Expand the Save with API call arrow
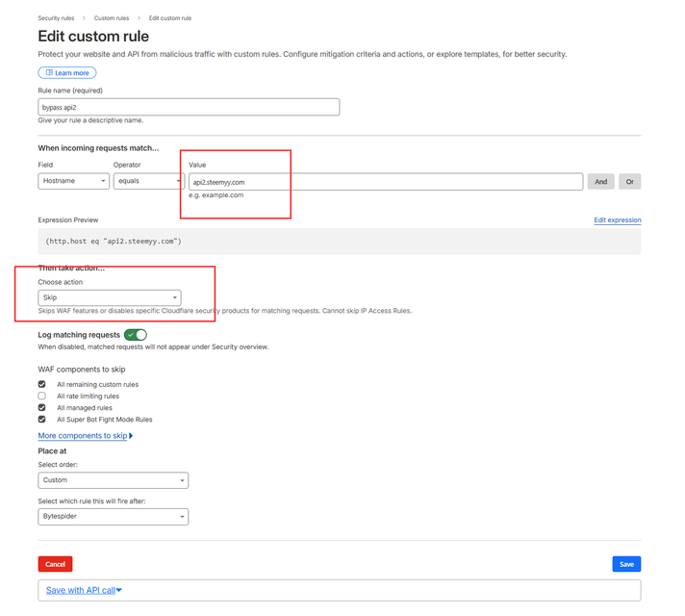This screenshot has height=616, width=685. (118, 590)
